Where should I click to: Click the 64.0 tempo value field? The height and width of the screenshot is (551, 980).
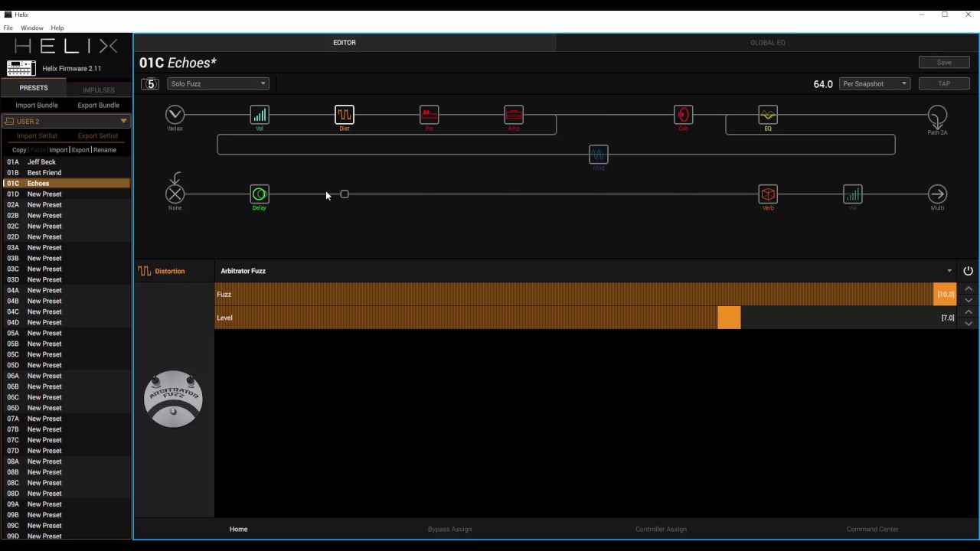click(823, 84)
